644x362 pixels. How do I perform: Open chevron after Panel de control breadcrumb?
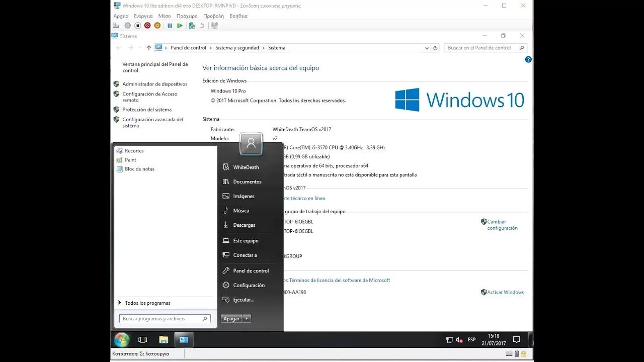coord(211,48)
